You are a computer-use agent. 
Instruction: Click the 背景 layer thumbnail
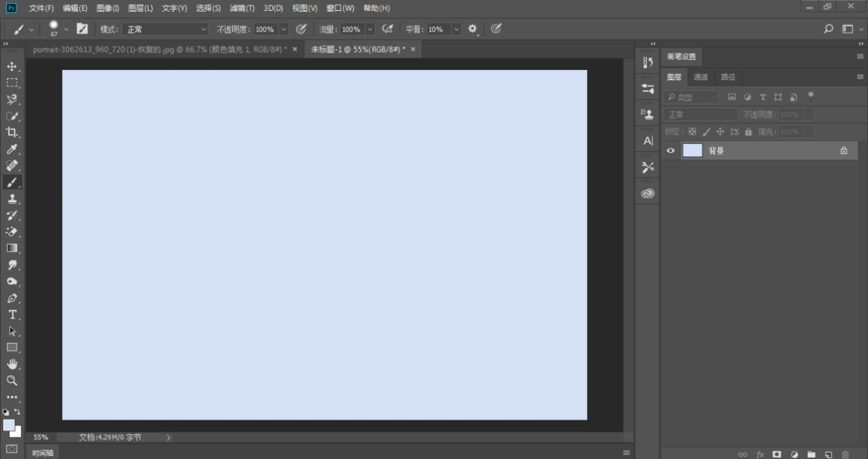click(692, 151)
